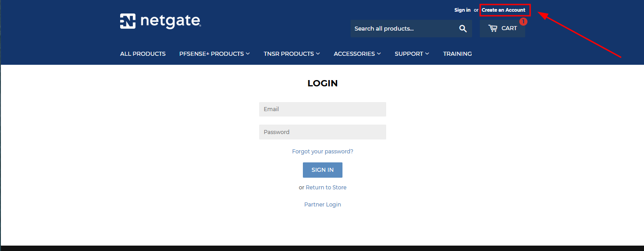Click the Create an Account link
This screenshot has height=251, width=644.
503,10
